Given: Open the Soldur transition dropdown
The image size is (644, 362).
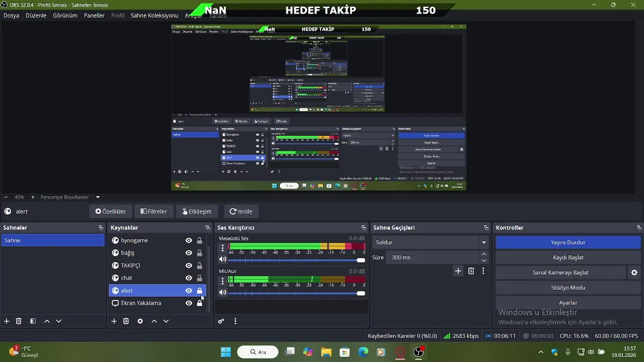Looking at the screenshot, I should [431, 242].
